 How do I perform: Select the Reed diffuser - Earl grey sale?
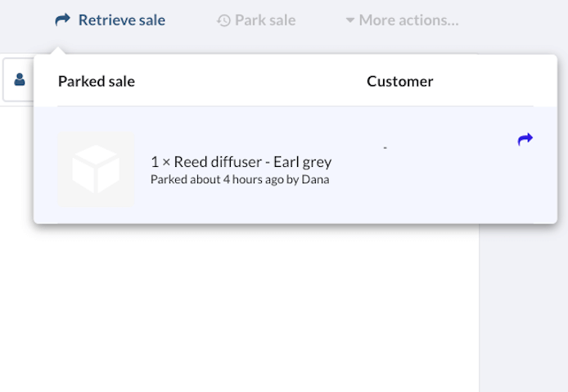click(241, 161)
